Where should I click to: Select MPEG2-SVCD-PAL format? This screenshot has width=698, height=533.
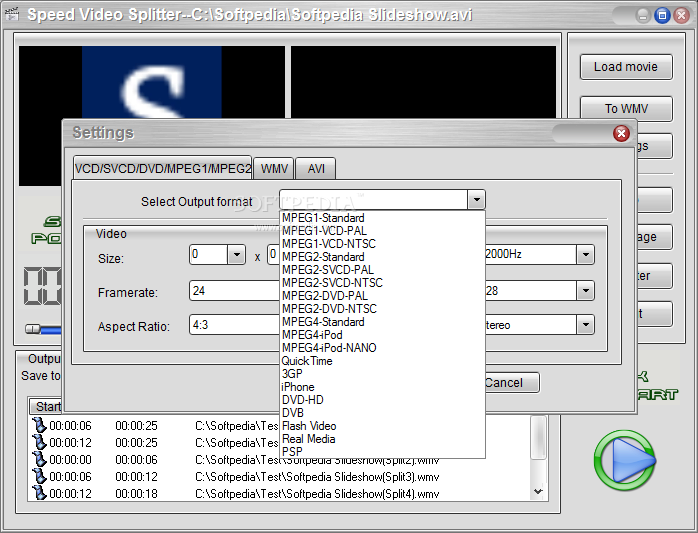coord(383,270)
